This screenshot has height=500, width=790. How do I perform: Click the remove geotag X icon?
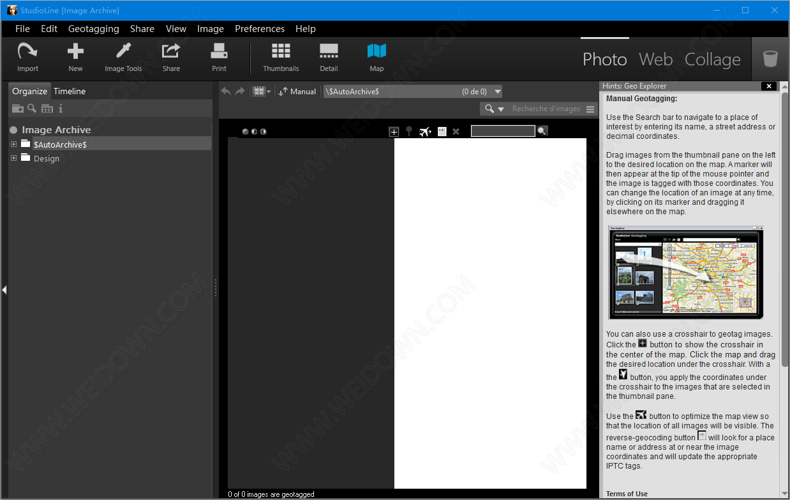coord(456,132)
